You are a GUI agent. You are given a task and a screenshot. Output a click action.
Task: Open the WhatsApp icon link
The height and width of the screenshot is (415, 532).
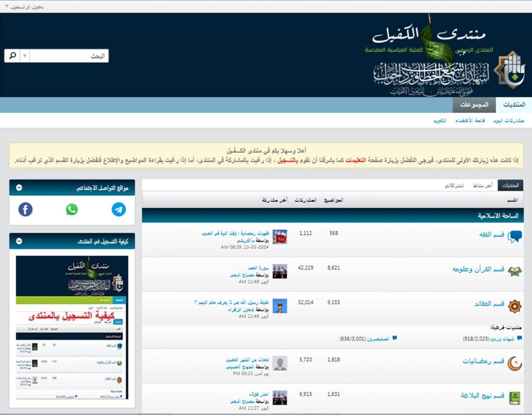click(x=72, y=209)
